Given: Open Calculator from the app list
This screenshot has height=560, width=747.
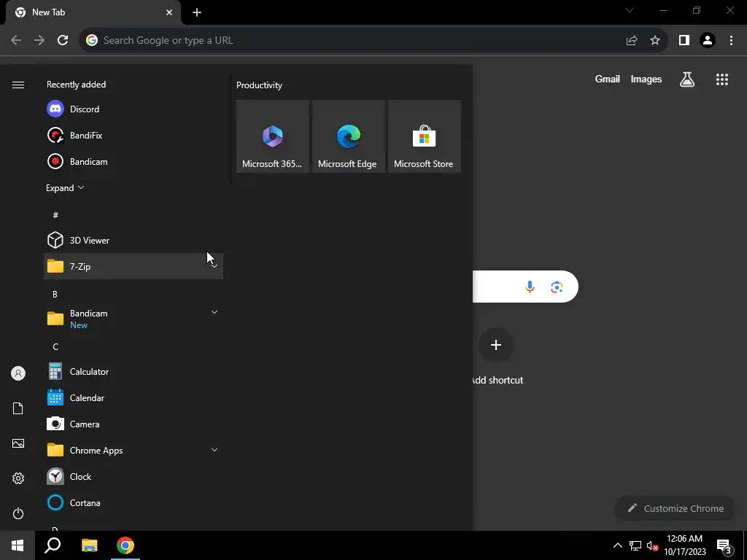Looking at the screenshot, I should pyautogui.click(x=133, y=371).
